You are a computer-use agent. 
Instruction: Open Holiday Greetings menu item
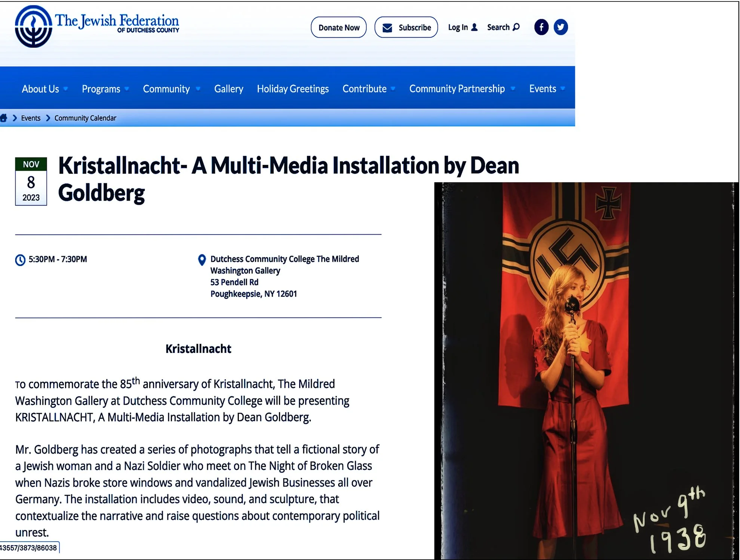pyautogui.click(x=293, y=89)
